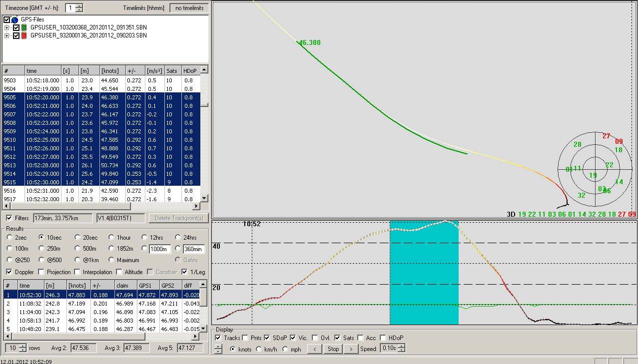
Task: Click the cyan highlighted section in the speed graph
Action: [424, 273]
